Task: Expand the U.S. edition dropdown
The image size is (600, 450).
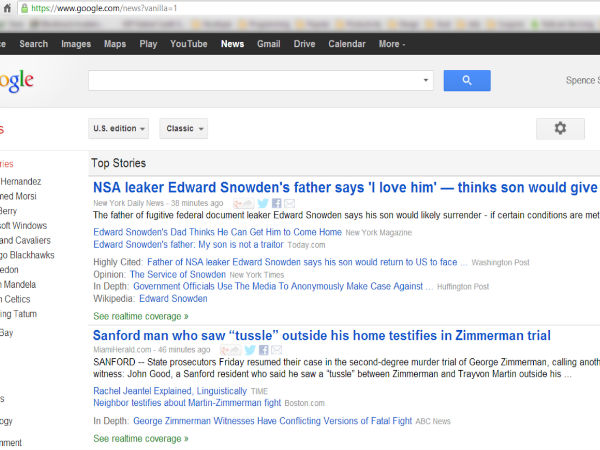Action: [x=119, y=129]
